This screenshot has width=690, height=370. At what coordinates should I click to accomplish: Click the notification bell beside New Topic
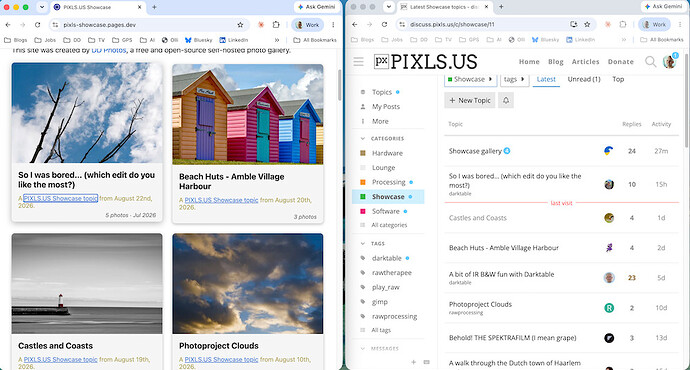506,100
